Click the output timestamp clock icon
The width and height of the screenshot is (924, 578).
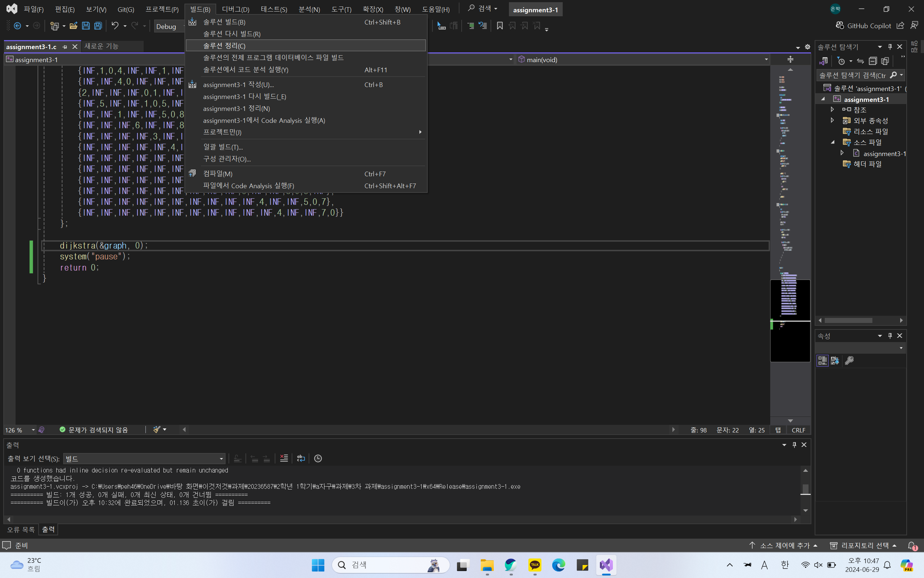tap(318, 458)
